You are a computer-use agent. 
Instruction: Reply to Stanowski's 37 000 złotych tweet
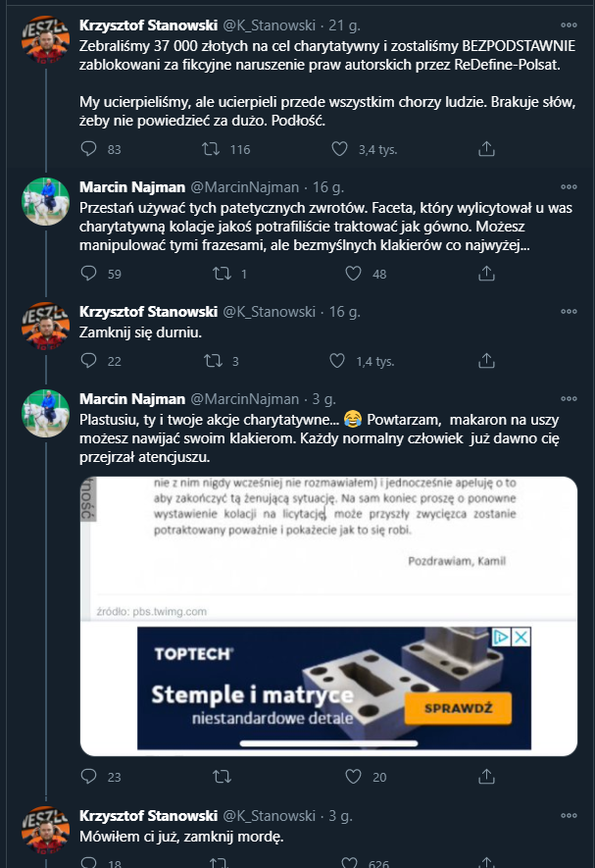(x=88, y=149)
